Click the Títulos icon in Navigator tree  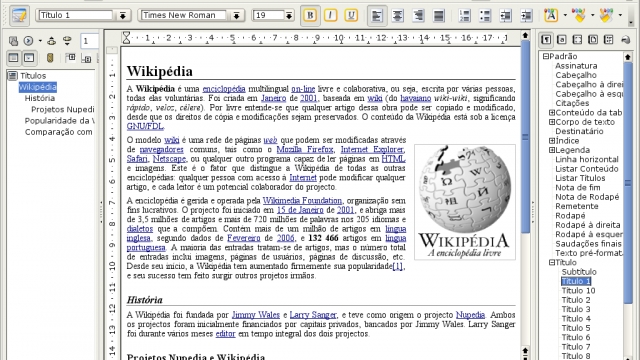click(13, 76)
